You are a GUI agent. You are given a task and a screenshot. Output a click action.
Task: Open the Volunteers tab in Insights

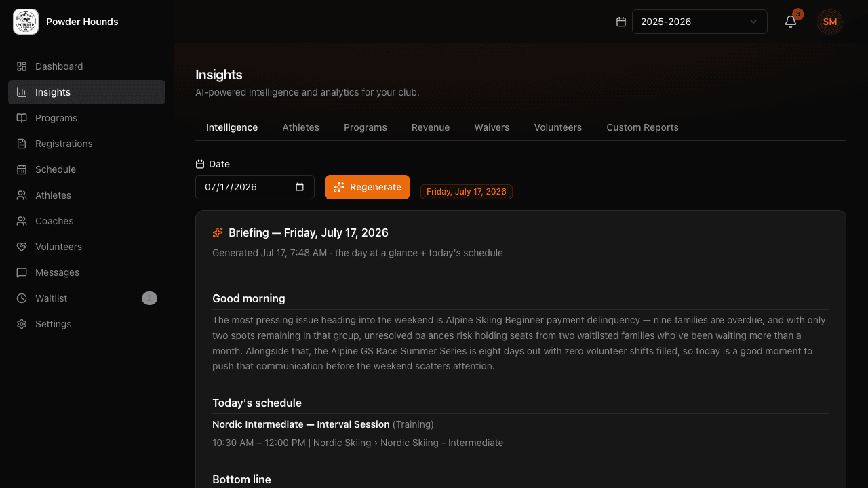click(558, 127)
